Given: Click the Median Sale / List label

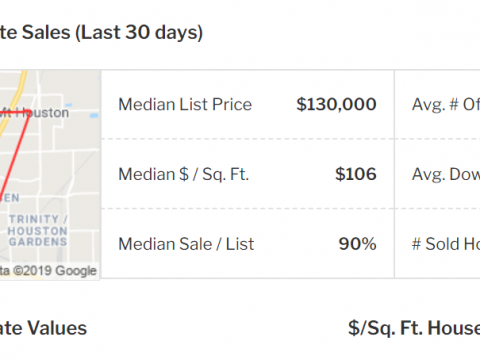Looking at the screenshot, I should point(186,244).
